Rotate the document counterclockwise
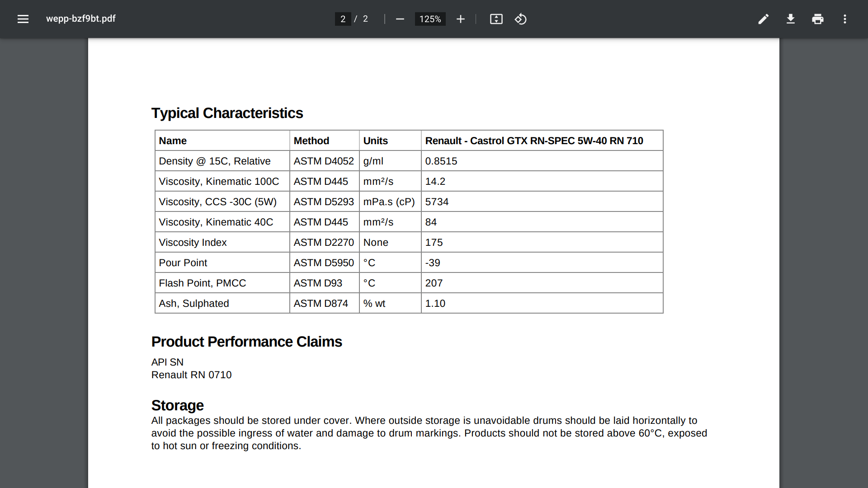The height and width of the screenshot is (488, 868). tap(520, 19)
